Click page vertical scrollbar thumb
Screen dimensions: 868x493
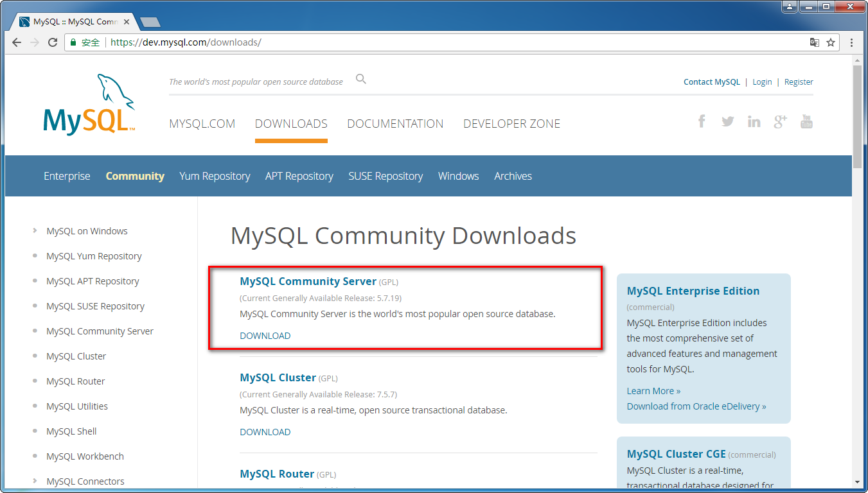(x=857, y=116)
